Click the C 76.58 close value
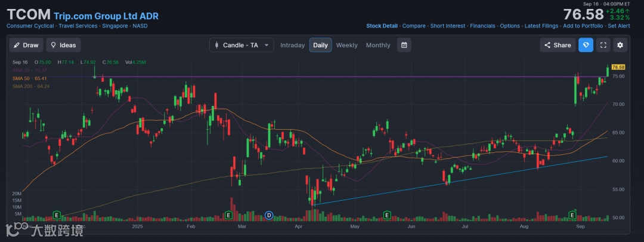This screenshot has width=644, height=242. [x=110, y=62]
